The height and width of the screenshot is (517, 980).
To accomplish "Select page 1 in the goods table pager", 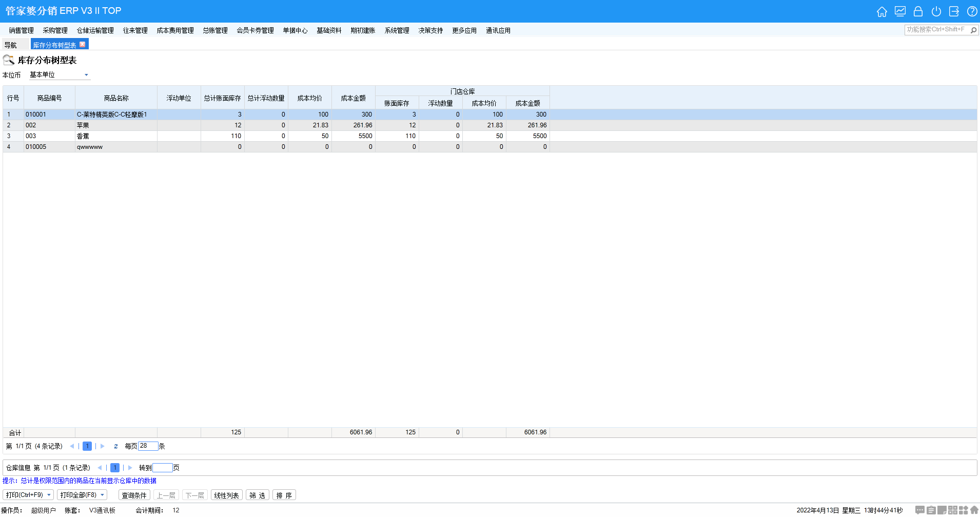I will click(87, 446).
